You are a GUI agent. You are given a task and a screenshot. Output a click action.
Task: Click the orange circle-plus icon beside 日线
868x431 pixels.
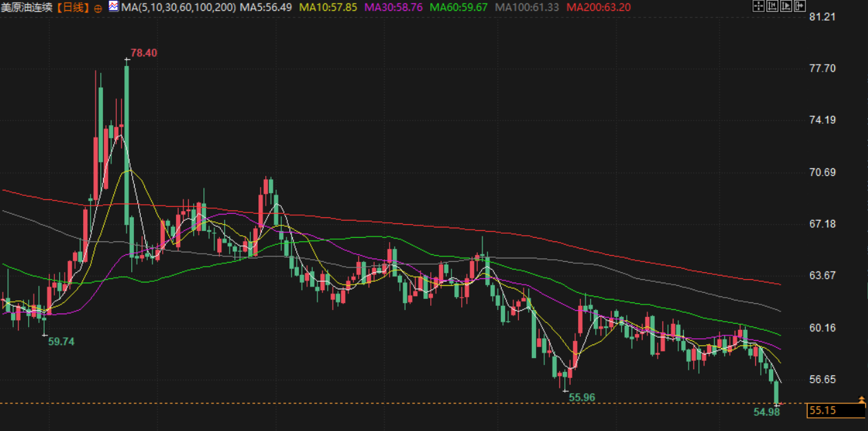[98, 8]
